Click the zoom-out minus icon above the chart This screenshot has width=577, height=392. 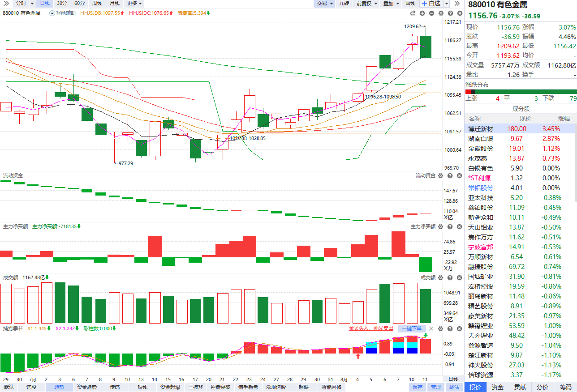click(431, 13)
